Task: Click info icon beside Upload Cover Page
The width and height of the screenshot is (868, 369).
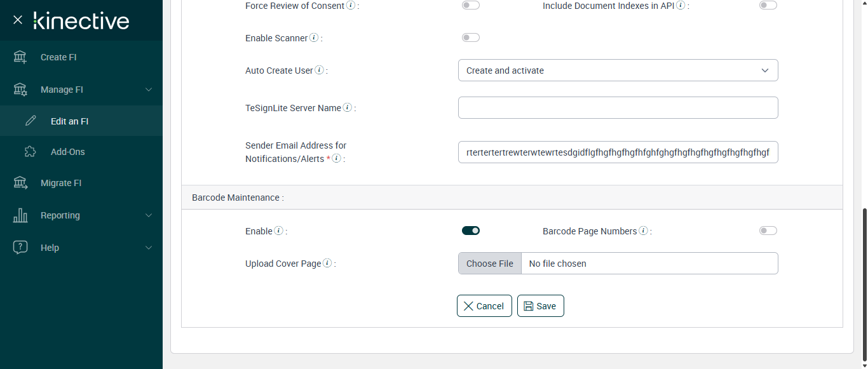Action: coord(327,264)
